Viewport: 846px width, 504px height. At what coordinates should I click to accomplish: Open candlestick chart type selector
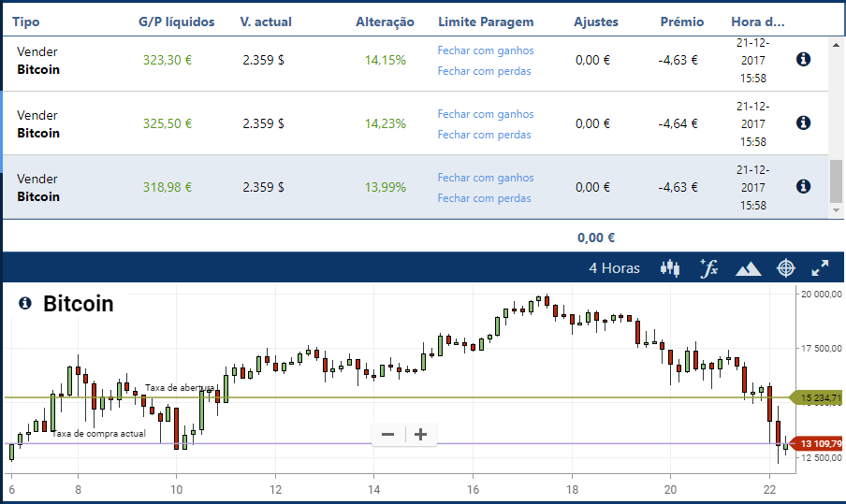(670, 268)
